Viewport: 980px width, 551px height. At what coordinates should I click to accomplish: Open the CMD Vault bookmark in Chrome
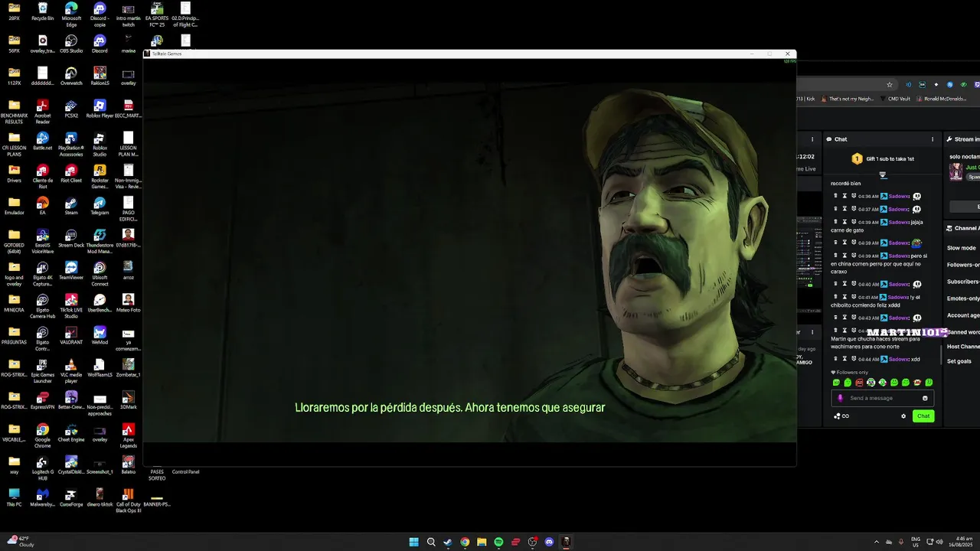(895, 99)
